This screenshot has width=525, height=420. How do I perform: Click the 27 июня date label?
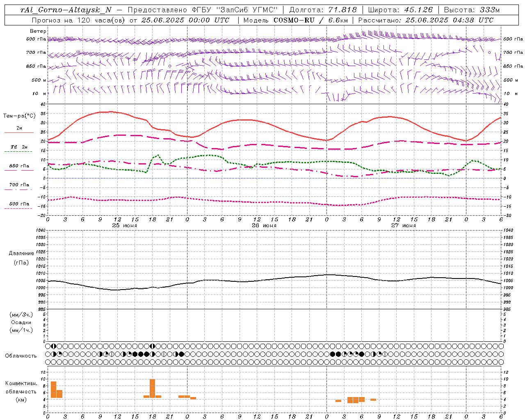(x=404, y=226)
